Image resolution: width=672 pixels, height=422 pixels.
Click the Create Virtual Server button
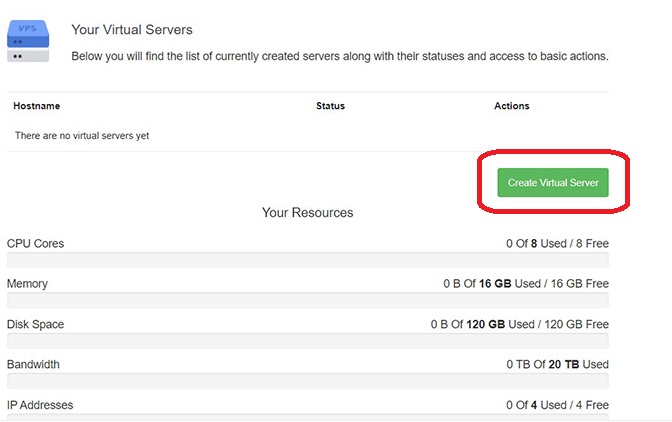coord(552,183)
